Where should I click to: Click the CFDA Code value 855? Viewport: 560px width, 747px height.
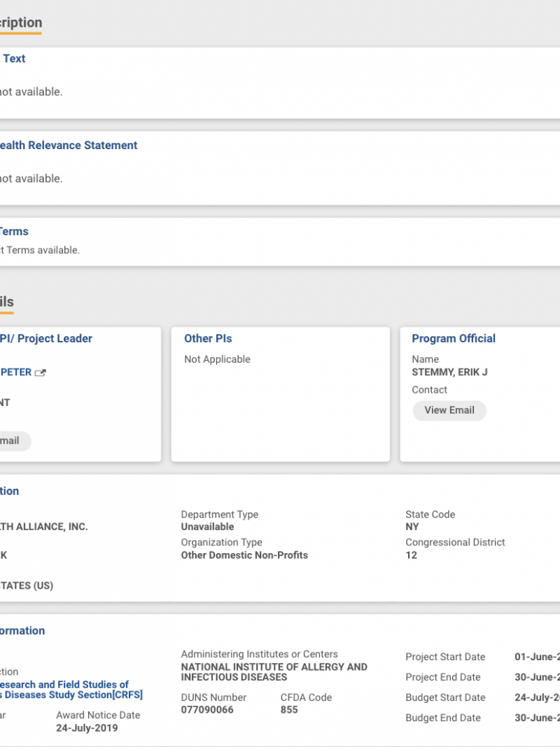(289, 710)
